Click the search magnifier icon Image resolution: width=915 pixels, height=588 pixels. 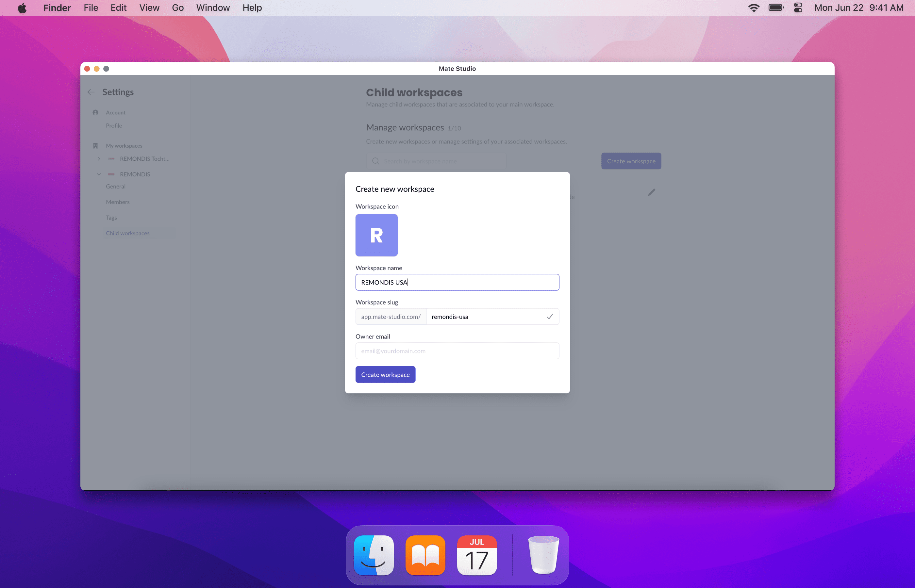pos(375,161)
